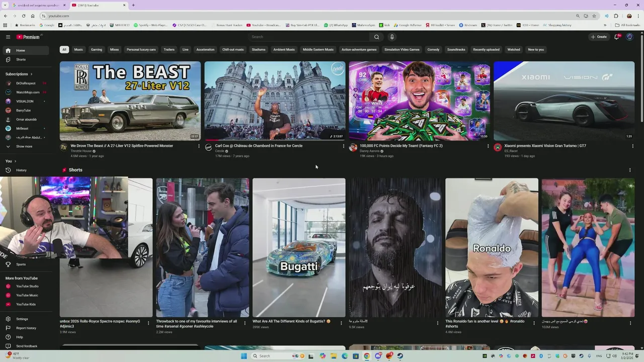Open the Cercle channel link
Image resolution: width=644 pixels, height=362 pixels.
[220, 151]
